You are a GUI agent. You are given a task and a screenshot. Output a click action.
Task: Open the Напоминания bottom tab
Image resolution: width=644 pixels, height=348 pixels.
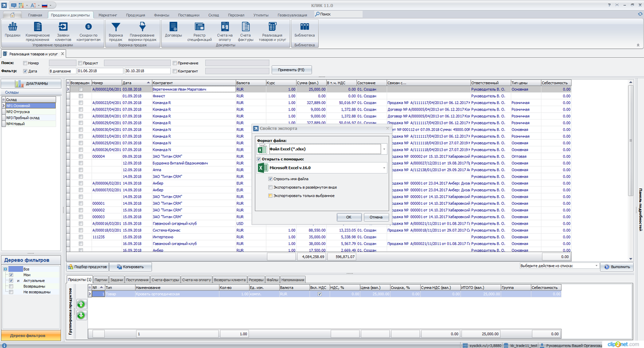pos(293,279)
